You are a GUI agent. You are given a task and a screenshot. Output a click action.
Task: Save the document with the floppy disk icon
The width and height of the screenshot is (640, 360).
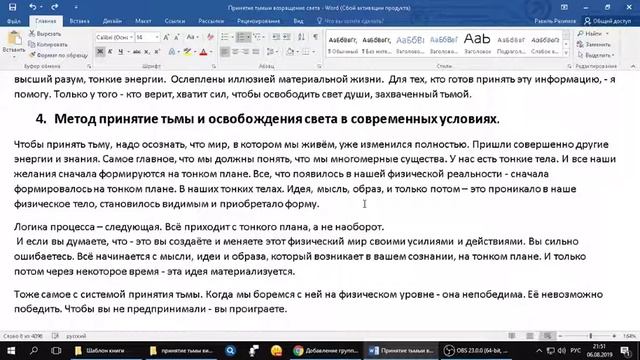(x=12, y=7)
